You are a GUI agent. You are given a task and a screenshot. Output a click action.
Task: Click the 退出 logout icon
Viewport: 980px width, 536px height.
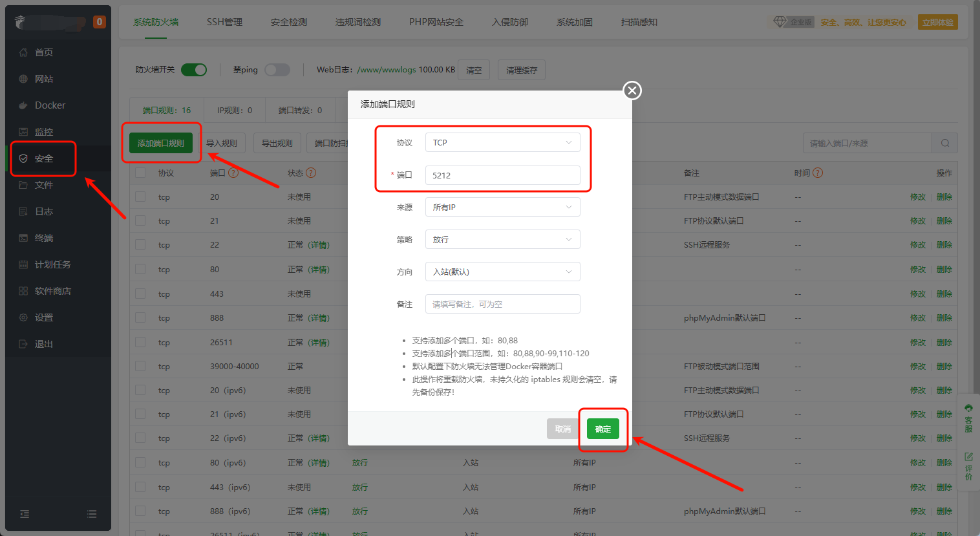coord(23,344)
